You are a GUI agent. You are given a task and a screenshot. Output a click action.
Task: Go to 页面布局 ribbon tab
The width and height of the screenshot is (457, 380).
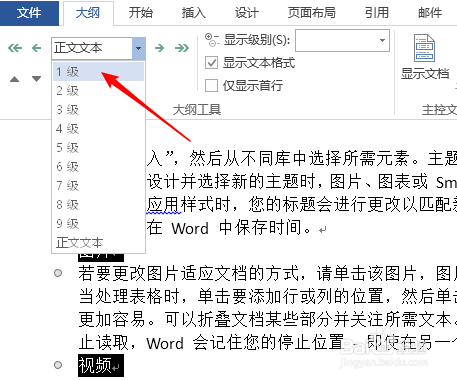[312, 13]
